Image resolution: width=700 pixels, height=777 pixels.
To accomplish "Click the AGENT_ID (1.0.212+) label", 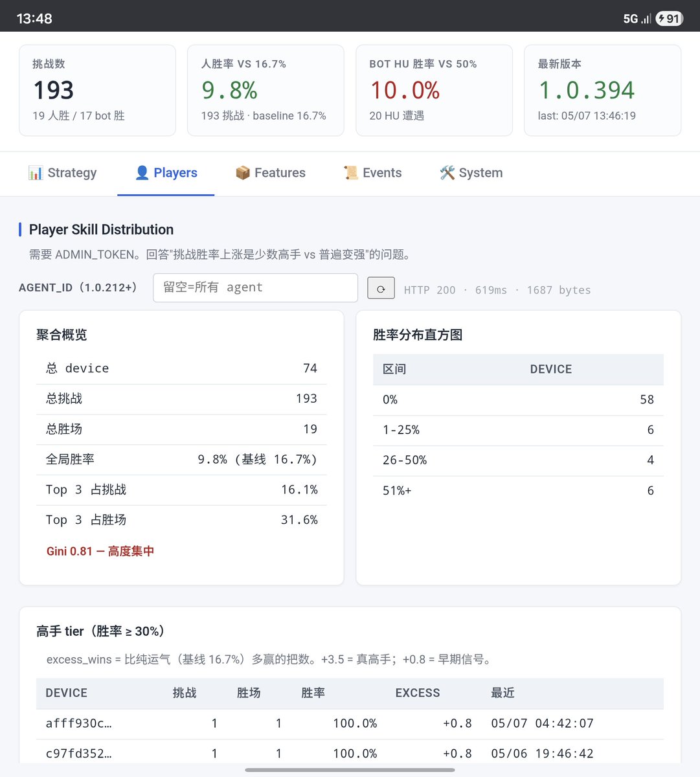I will [78, 287].
